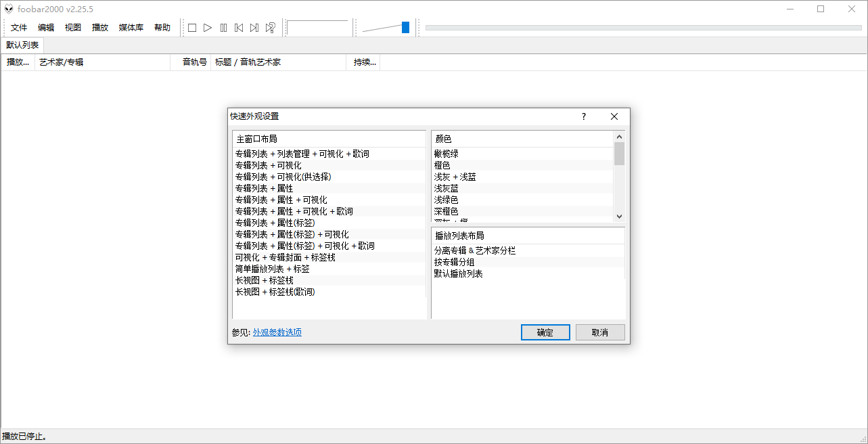This screenshot has width=868, height=444.
Task: Open the 播放 menu
Action: click(99, 27)
